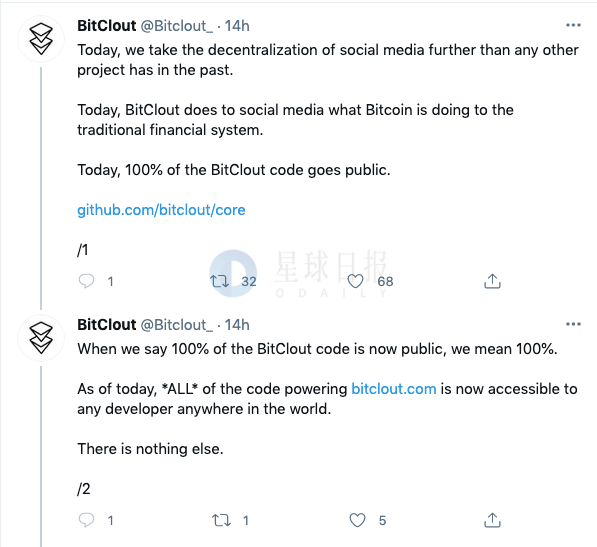Screen dimensions: 597x547
Task: Open the bitclout.com link
Action: 394,389
